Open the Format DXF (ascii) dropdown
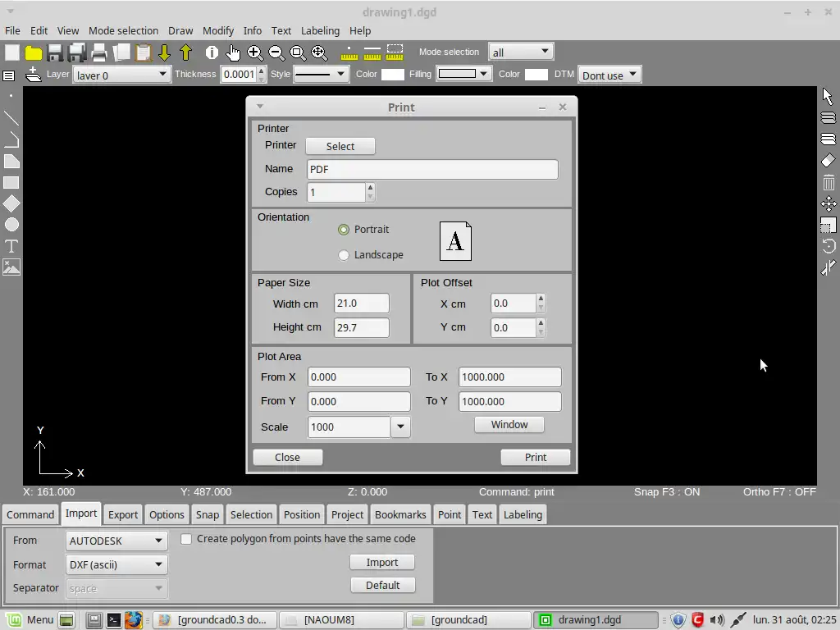The height and width of the screenshot is (630, 840). 116,564
